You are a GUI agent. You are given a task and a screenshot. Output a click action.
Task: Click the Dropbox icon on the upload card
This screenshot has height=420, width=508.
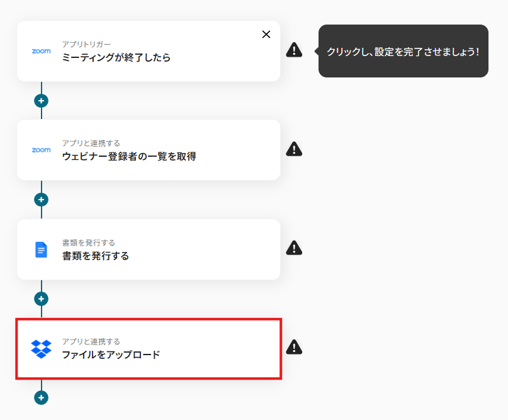click(x=41, y=349)
